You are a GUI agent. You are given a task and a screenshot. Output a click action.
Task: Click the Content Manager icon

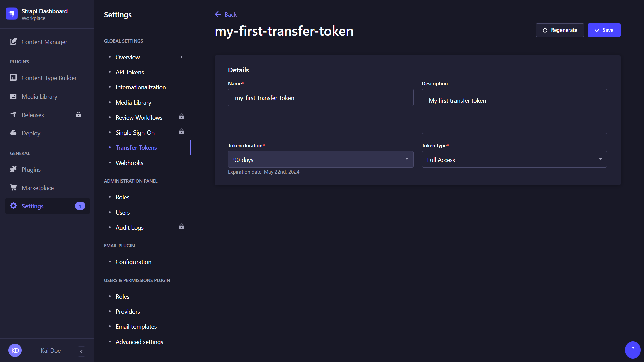14,42
